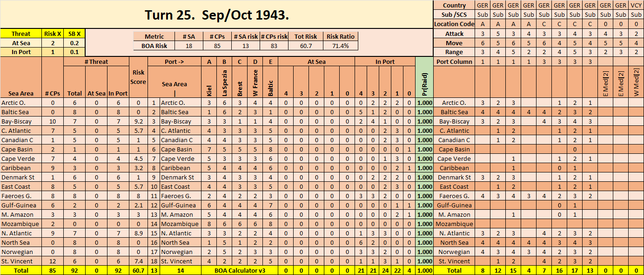Screen dimensions: 644x275
Task: Click the "Country" row label
Action: pos(454,5)
